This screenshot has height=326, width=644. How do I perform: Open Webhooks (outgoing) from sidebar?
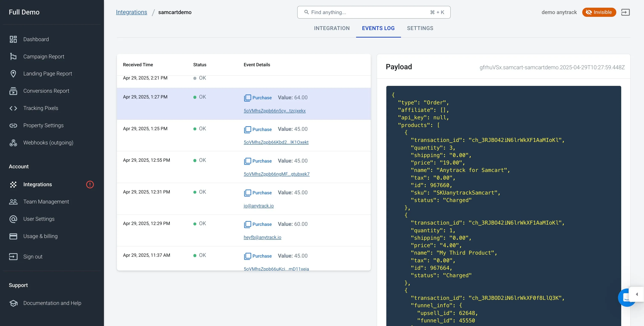(x=48, y=143)
